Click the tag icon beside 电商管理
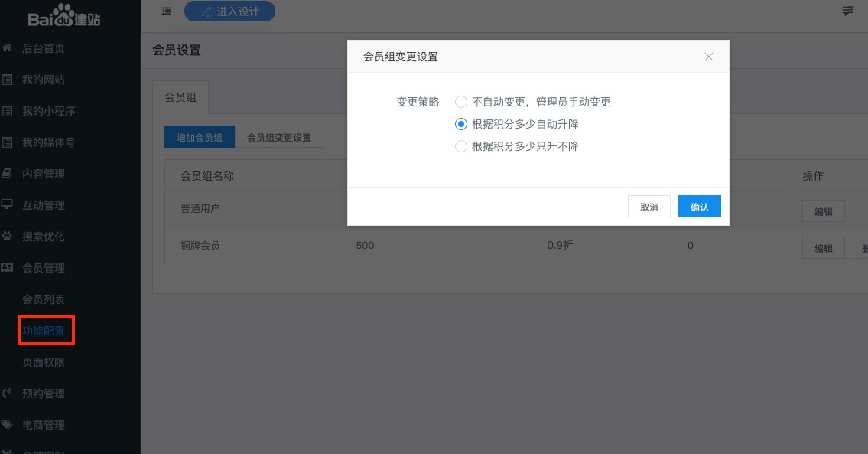 8,425
